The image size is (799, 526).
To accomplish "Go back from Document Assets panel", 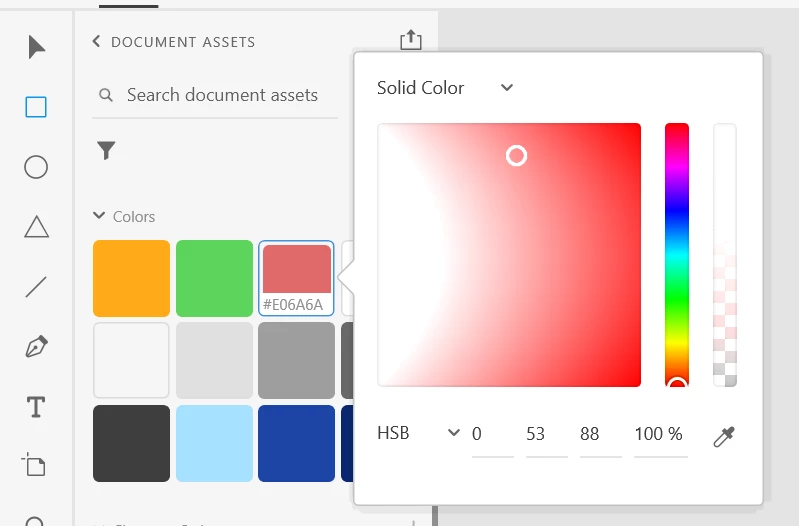I will (x=96, y=41).
